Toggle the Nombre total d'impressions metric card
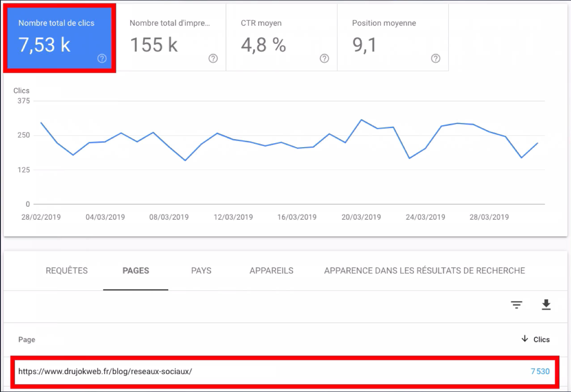The image size is (571, 392). click(170, 38)
